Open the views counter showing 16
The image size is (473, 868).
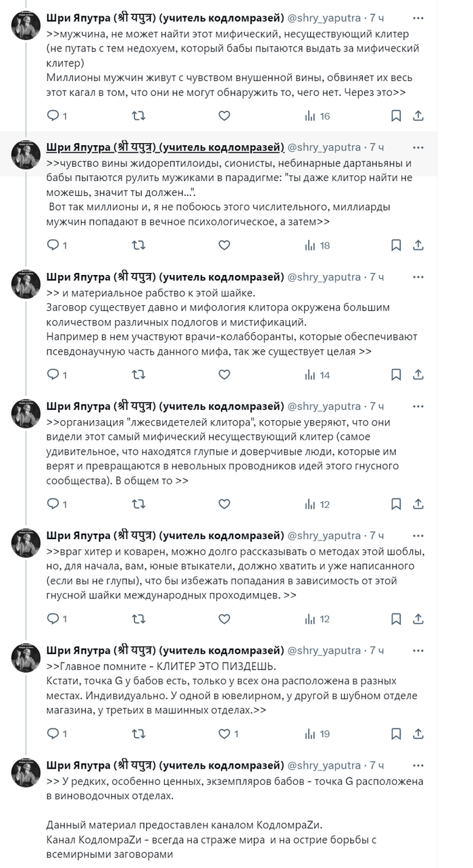[x=317, y=116]
